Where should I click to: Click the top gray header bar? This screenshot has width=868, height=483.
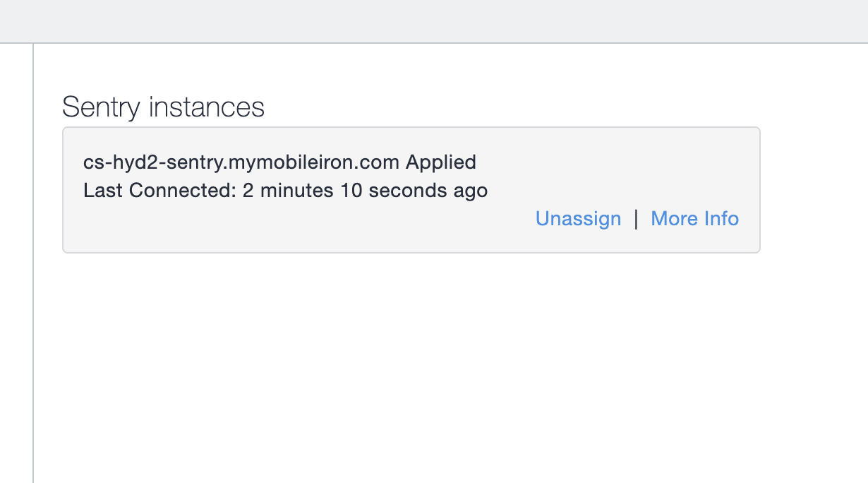(x=434, y=21)
